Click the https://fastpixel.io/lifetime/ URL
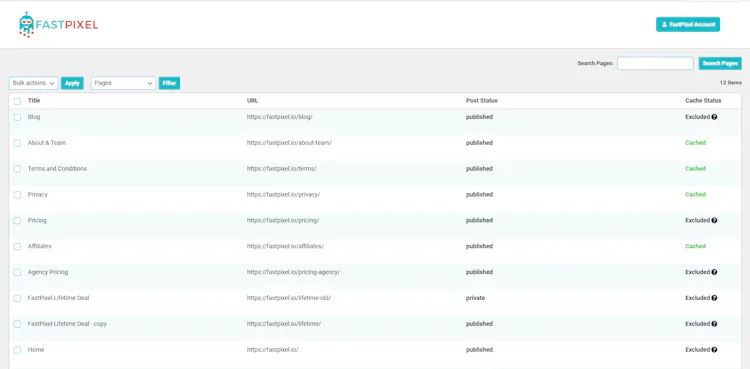 point(284,324)
